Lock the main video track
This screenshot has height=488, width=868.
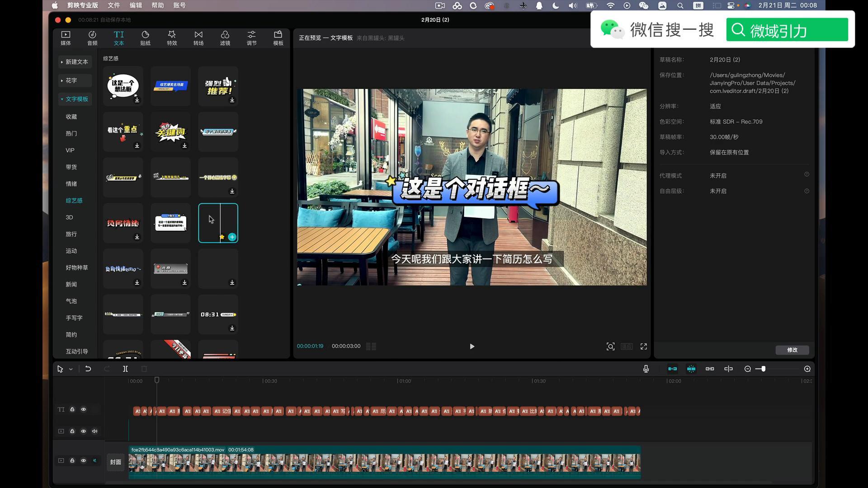72,460
